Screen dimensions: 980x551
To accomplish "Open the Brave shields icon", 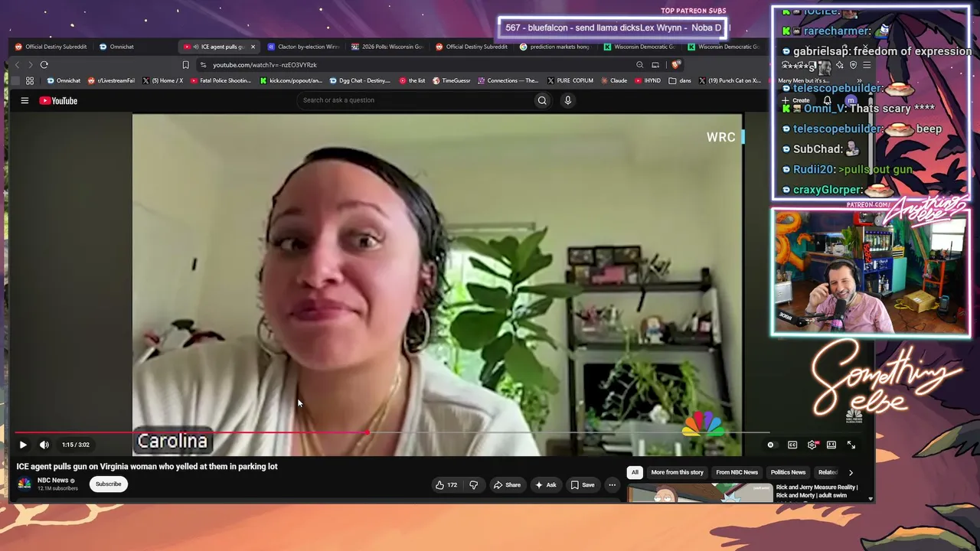I will 675,65.
